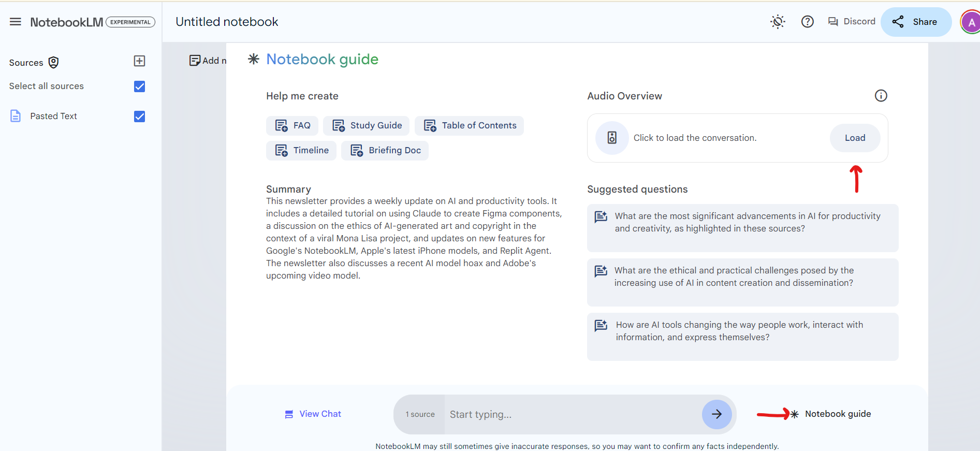980x451 pixels.
Task: Click the audio speaker icon in Audio Overview
Action: 612,138
